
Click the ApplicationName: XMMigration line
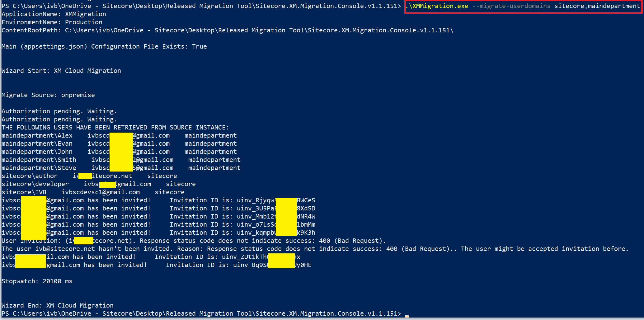pyautogui.click(x=54, y=14)
